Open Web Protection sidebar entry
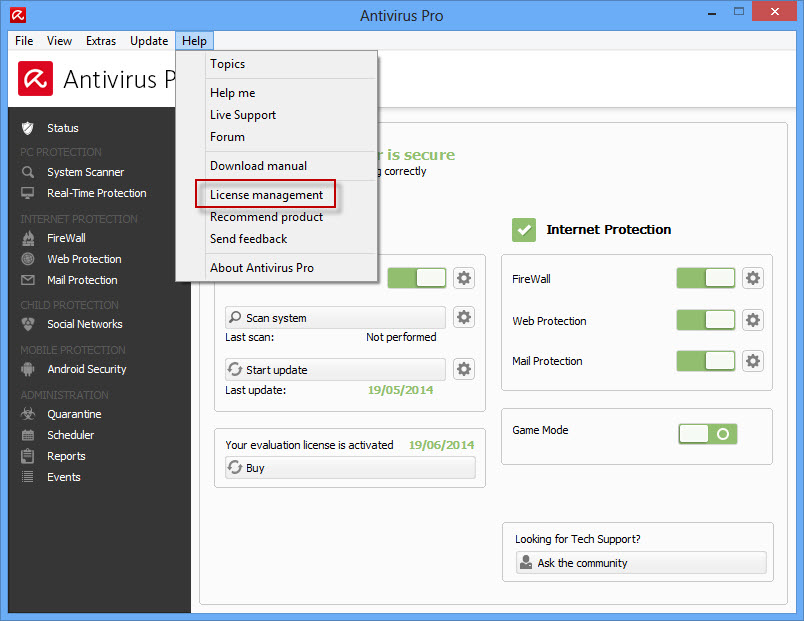Image resolution: width=804 pixels, height=621 pixels. tap(85, 259)
